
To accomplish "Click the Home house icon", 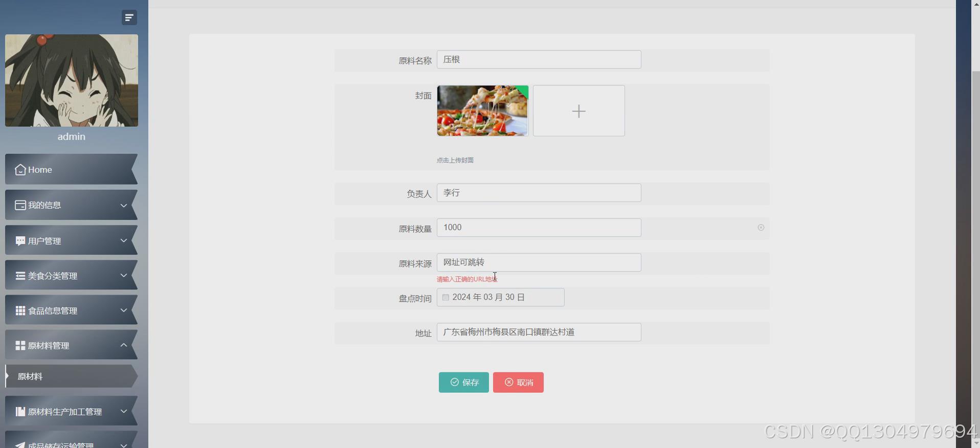I will pyautogui.click(x=20, y=169).
